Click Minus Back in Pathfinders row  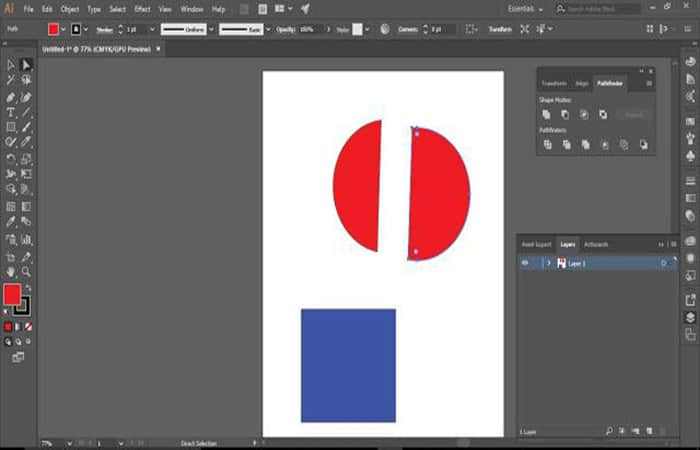point(644,145)
